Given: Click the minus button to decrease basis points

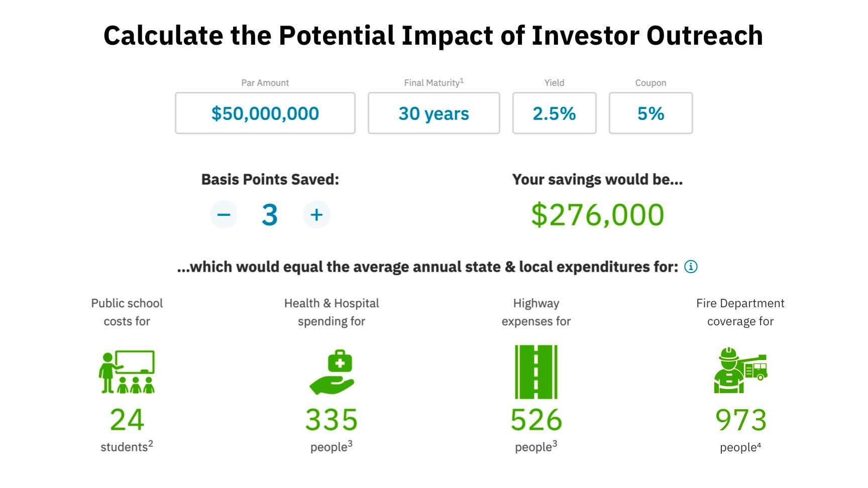Looking at the screenshot, I should (224, 215).
